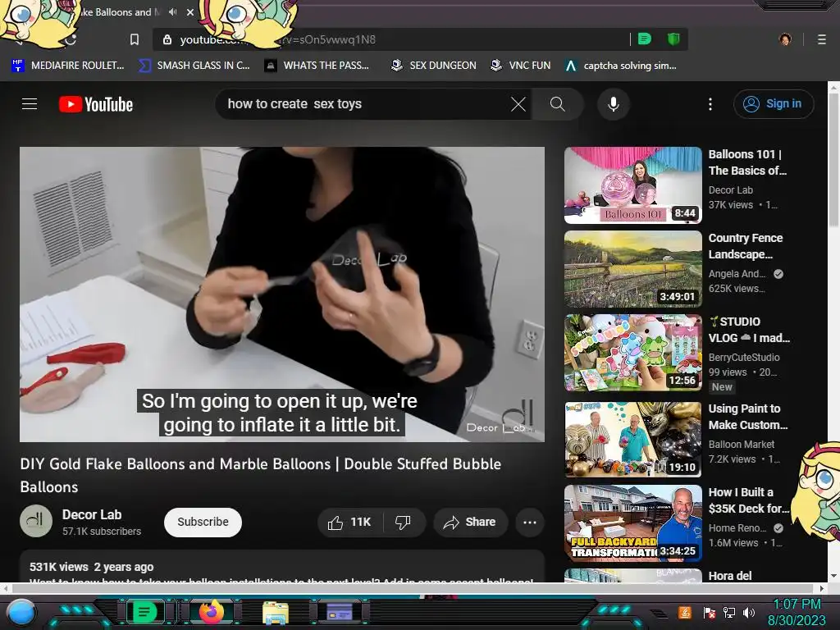Mute the tab via speaker icon

tap(172, 11)
